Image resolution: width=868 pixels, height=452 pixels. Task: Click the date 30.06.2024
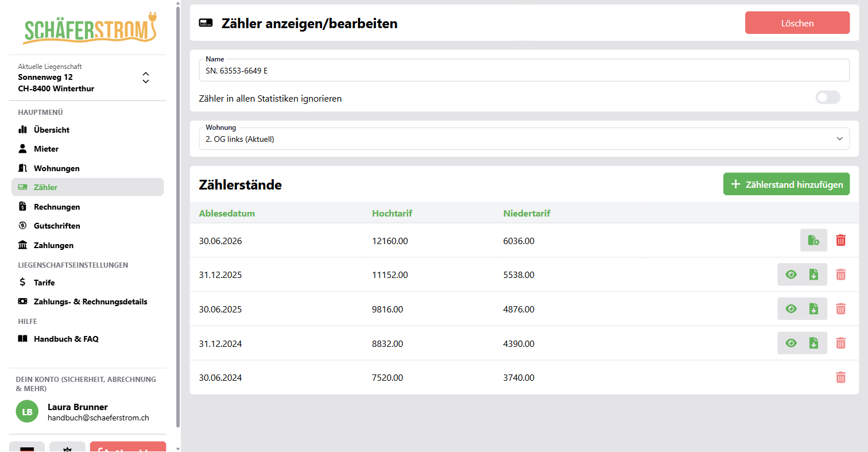click(x=220, y=378)
